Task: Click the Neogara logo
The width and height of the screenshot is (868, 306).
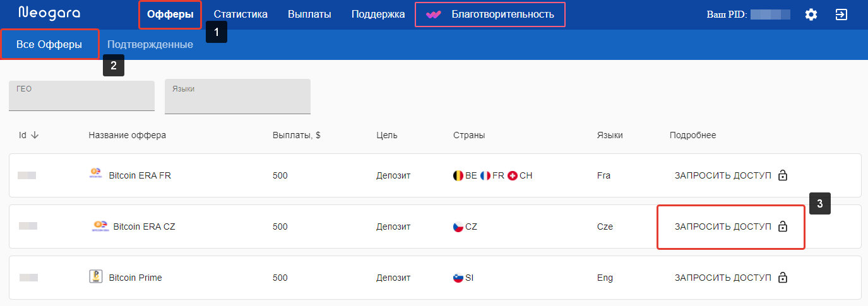Action: click(x=49, y=13)
